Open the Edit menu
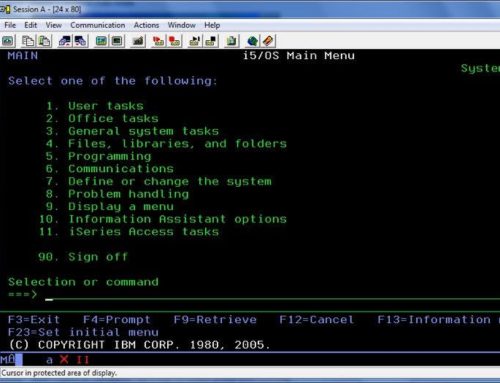Image resolution: width=500 pixels, height=383 pixels. point(30,25)
